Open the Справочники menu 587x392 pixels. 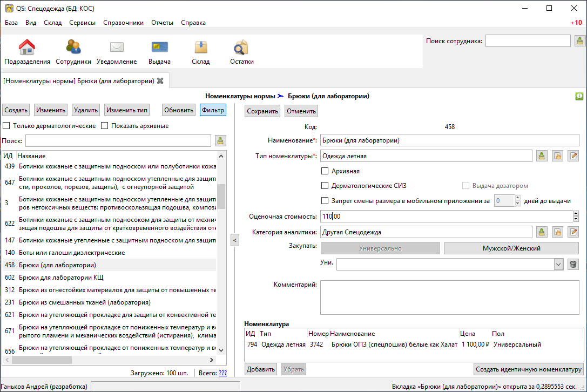124,23
